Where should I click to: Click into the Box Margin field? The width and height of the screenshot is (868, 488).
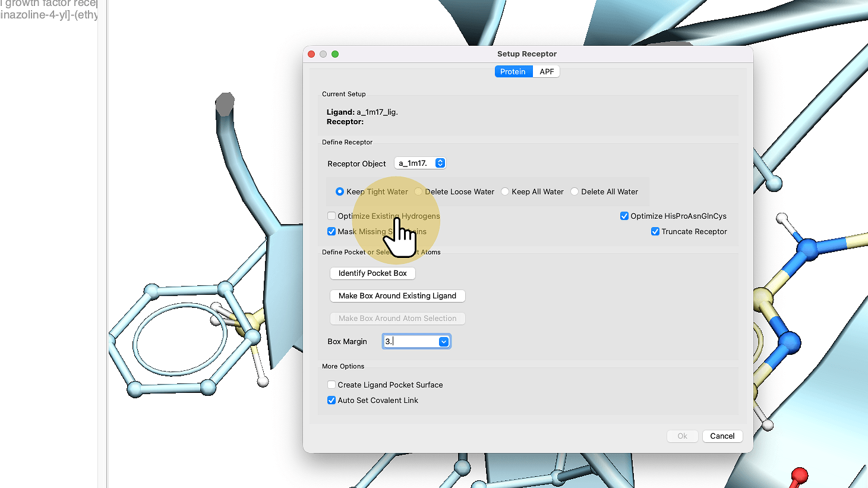411,341
